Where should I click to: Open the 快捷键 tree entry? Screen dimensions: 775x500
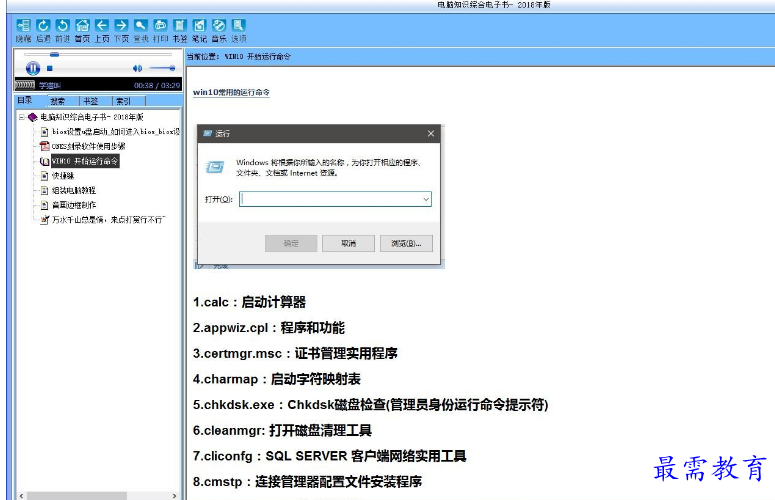[63, 176]
